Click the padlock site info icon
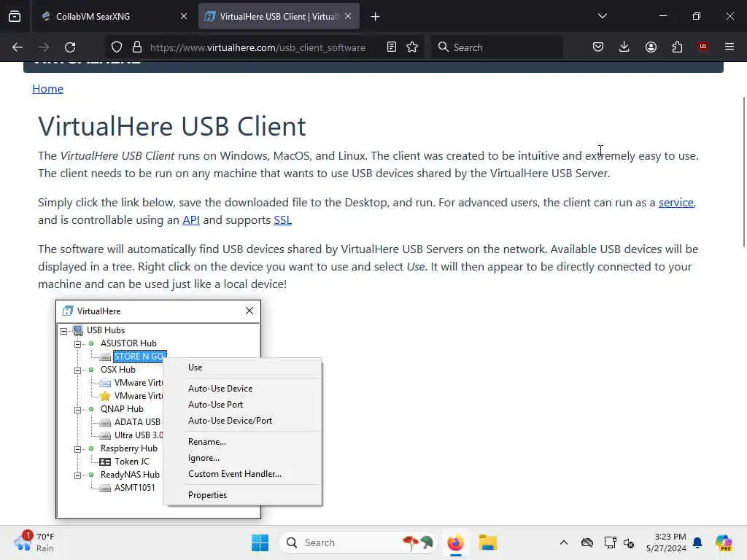The width and height of the screenshot is (747, 560). click(x=137, y=47)
